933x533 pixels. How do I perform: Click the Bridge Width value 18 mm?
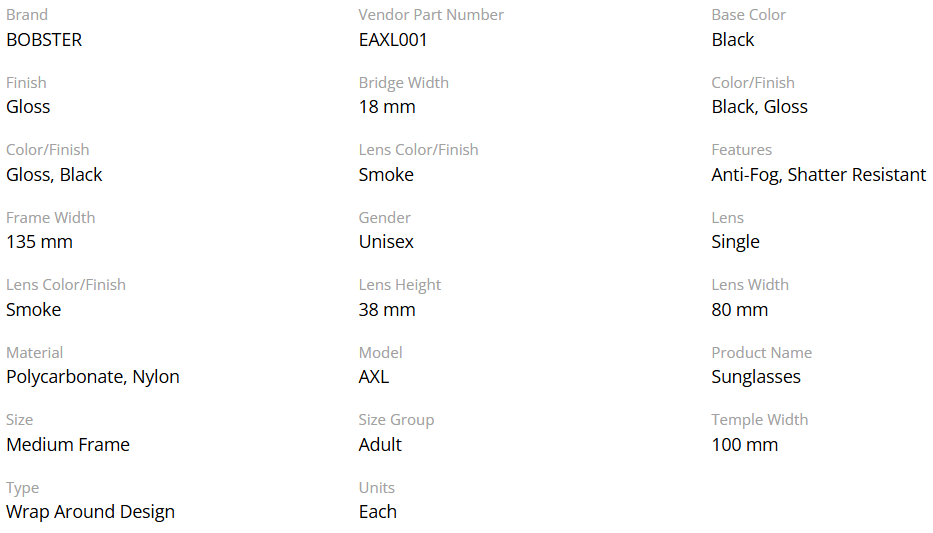click(387, 107)
